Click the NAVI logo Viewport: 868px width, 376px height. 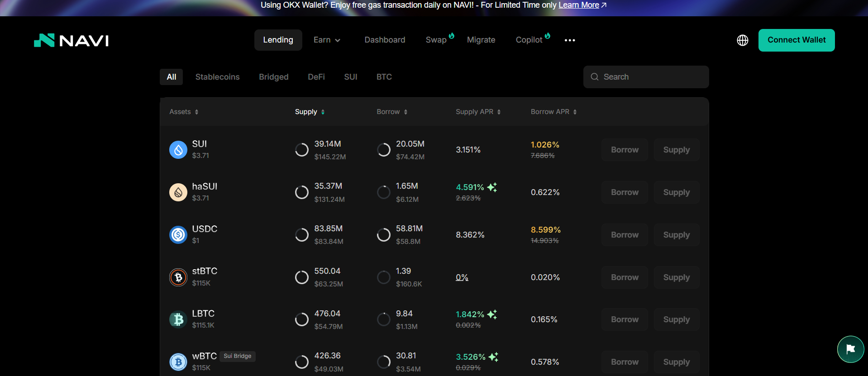(x=72, y=40)
